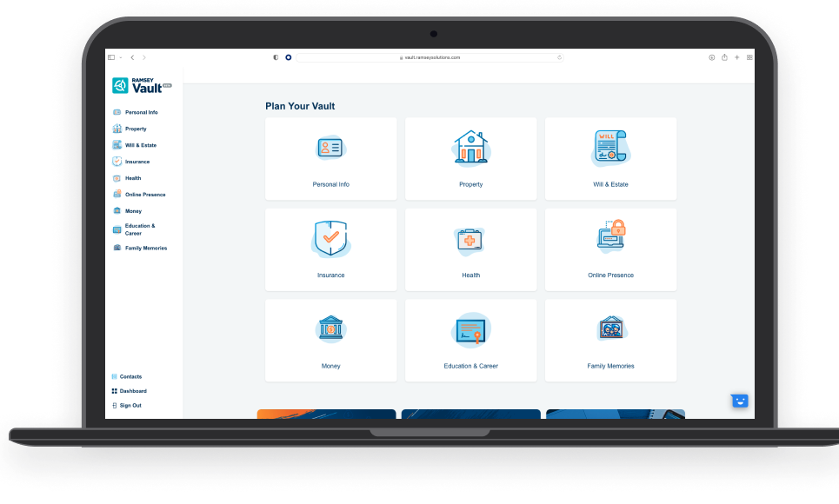
Task: Open the chat assistant smiley button
Action: [x=740, y=401]
